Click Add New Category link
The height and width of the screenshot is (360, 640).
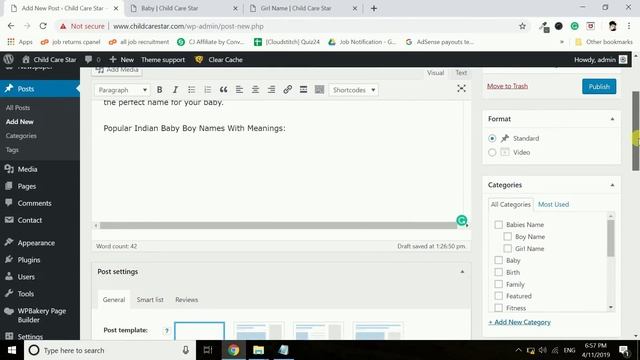click(x=520, y=322)
